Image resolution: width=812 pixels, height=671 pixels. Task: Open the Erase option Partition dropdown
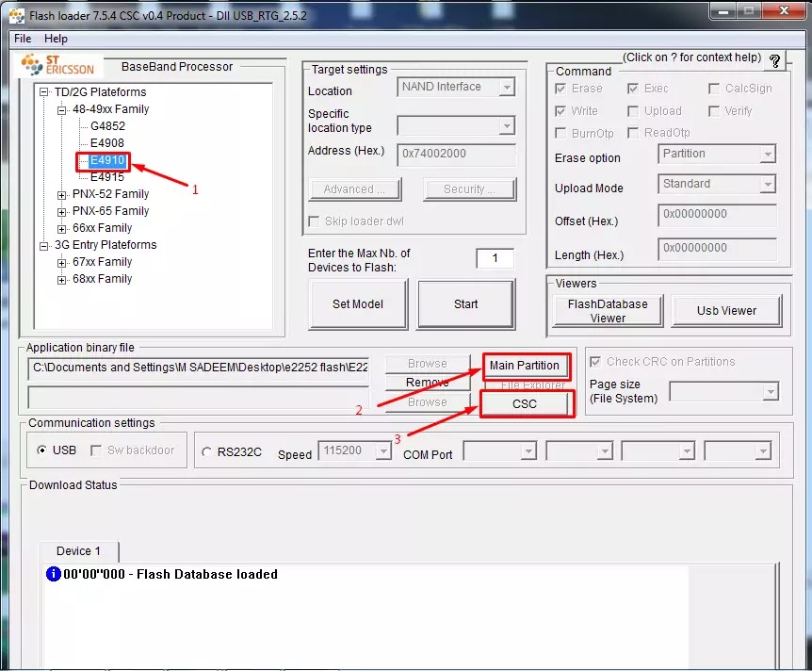click(717, 154)
